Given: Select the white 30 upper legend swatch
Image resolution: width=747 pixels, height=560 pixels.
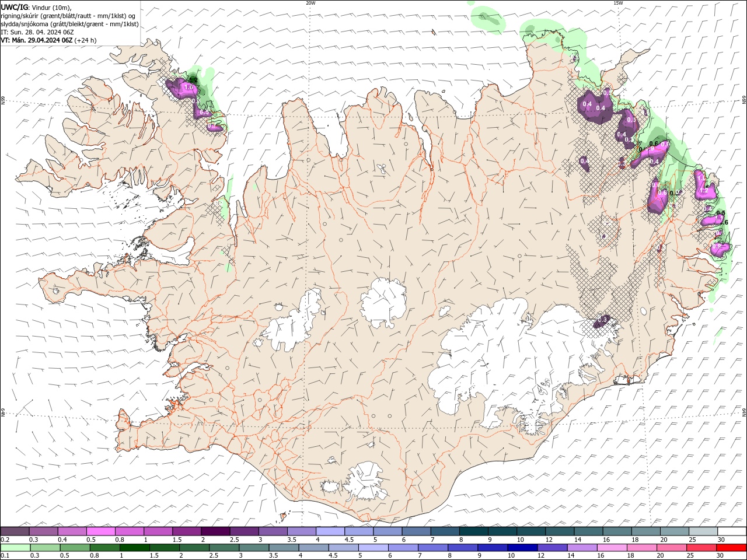Looking at the screenshot, I should 732,531.
